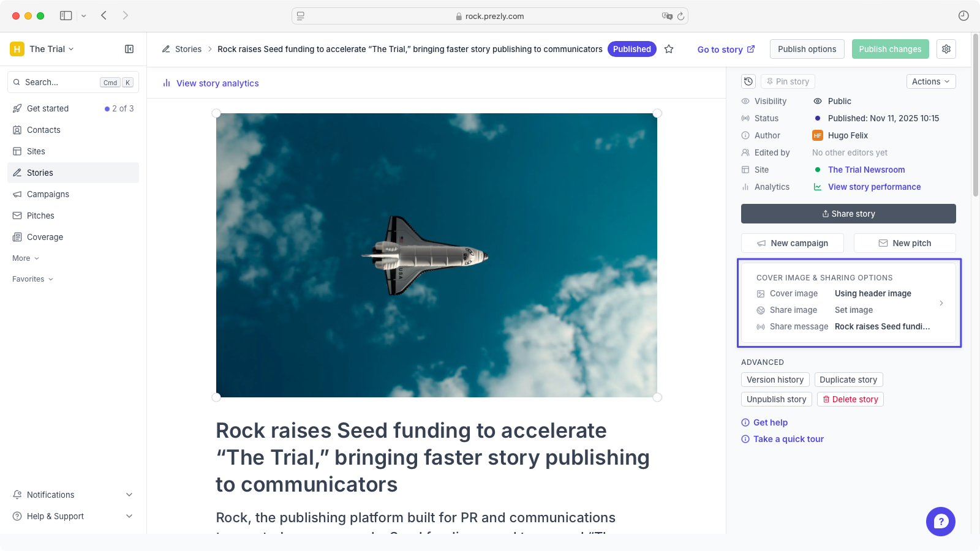Open story settings gear icon
Image resolution: width=980 pixels, height=551 pixels.
point(946,49)
